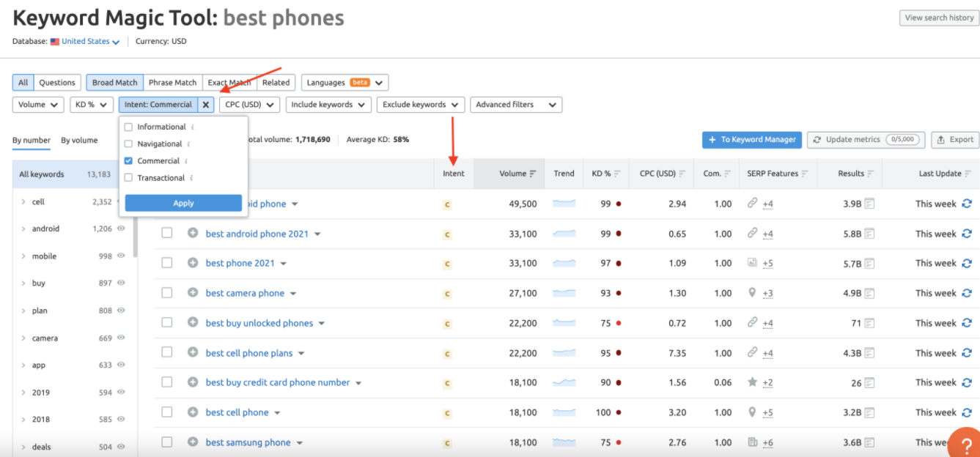Image resolution: width=980 pixels, height=457 pixels.
Task: Remove the Intent: Commercial filter with X
Action: (x=206, y=105)
